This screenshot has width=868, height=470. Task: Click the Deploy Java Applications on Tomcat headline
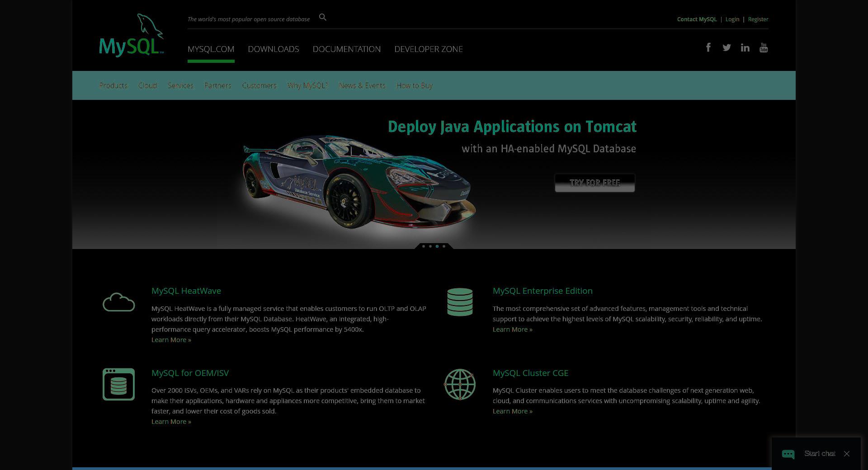[x=512, y=127]
